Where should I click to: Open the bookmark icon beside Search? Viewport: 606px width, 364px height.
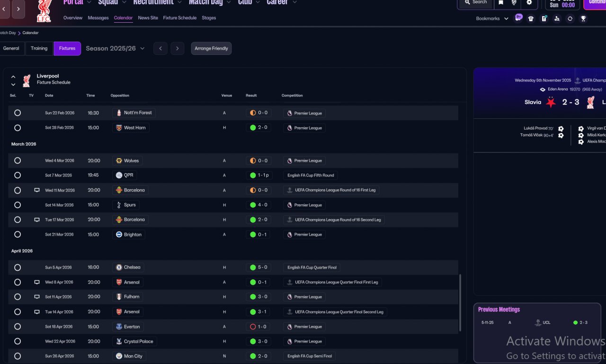501,2
